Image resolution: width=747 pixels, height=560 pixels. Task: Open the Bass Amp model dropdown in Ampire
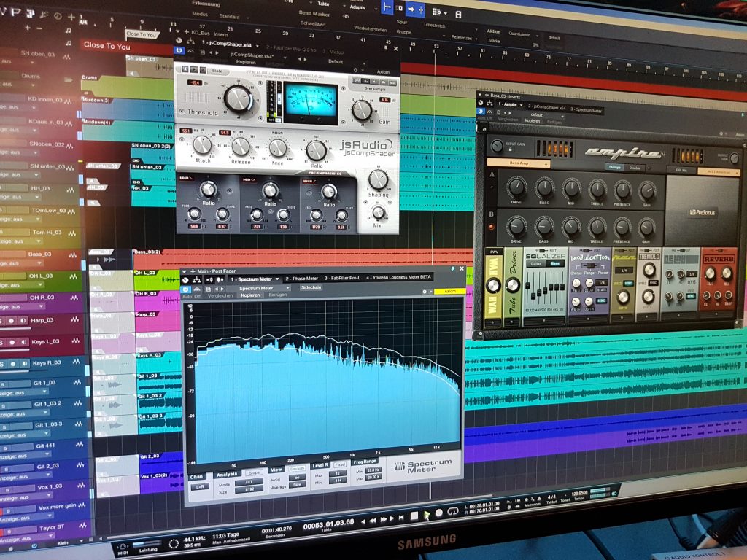point(519,163)
